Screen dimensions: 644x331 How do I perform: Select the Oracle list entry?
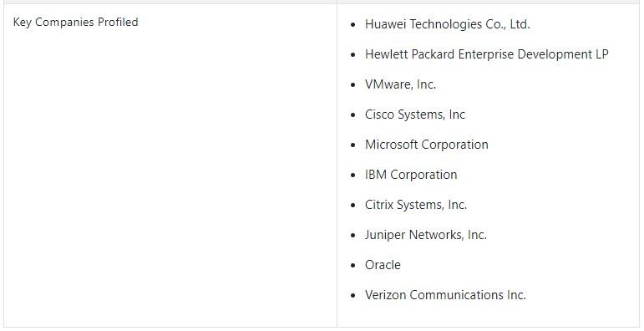383,265
